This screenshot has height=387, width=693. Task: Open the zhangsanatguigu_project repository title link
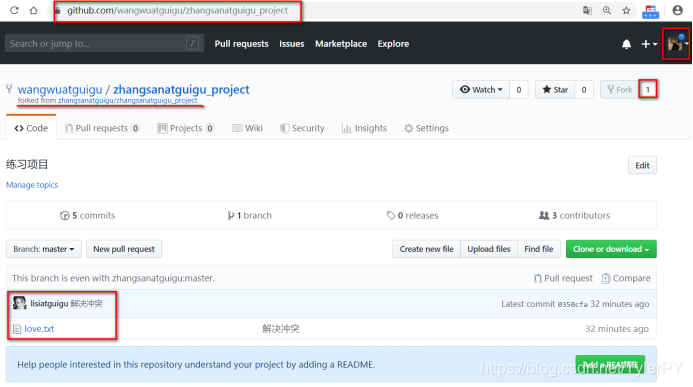[181, 89]
